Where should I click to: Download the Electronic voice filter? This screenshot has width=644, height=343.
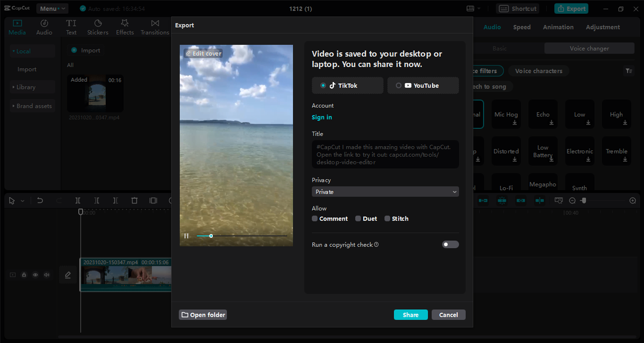[x=588, y=159]
